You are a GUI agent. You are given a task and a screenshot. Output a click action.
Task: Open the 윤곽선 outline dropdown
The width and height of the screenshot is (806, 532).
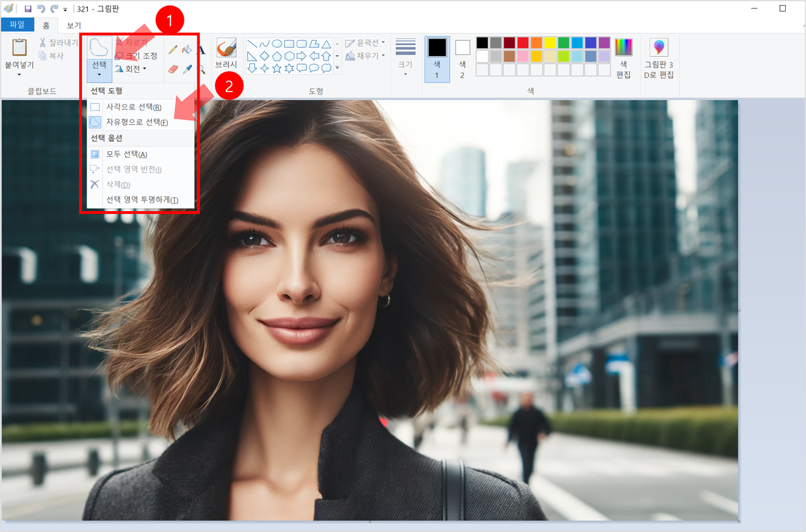pos(365,43)
